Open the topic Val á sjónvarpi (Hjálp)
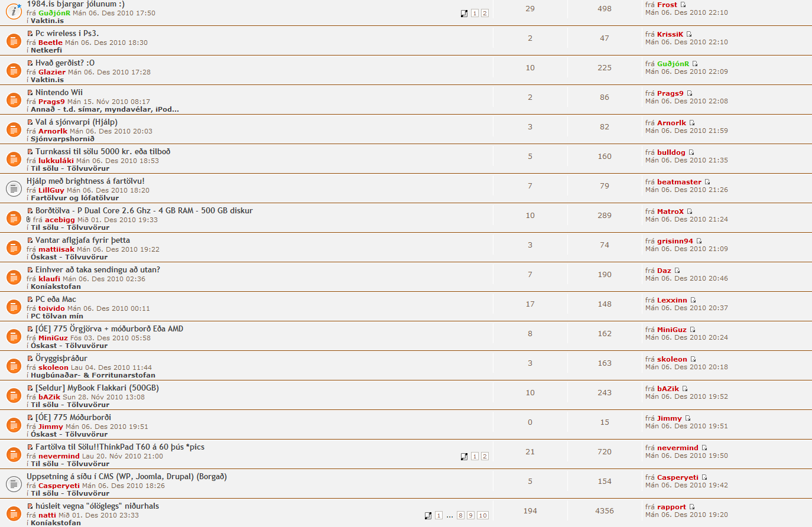Screen dimensions: 812x527 click(76, 122)
